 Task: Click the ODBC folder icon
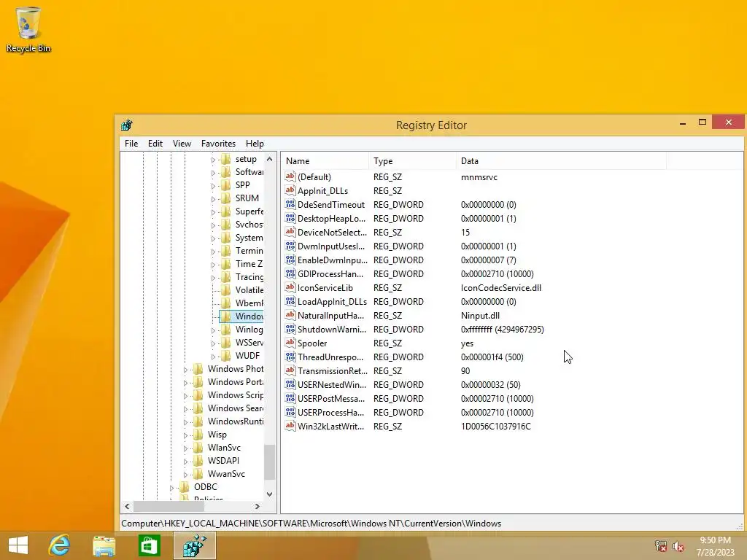coord(185,486)
